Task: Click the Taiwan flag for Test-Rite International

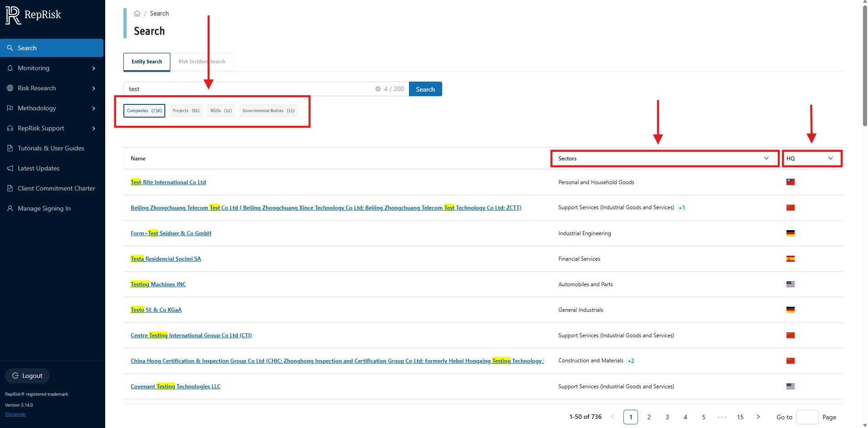Action: [790, 182]
